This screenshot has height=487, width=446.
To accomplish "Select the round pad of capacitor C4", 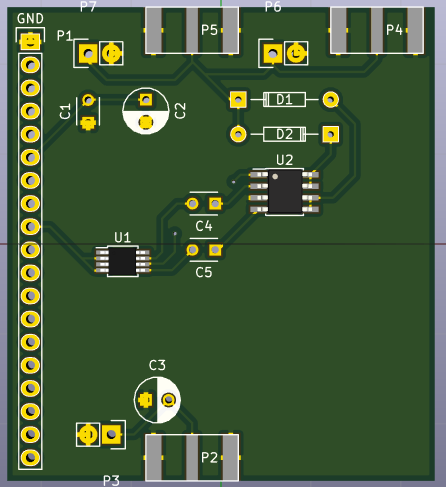I will pyautogui.click(x=192, y=203).
